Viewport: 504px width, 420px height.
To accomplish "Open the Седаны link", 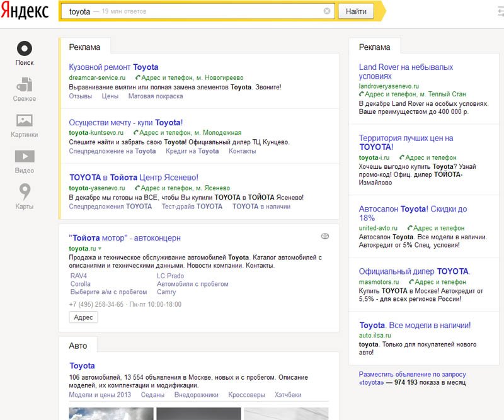I will click(x=152, y=395).
